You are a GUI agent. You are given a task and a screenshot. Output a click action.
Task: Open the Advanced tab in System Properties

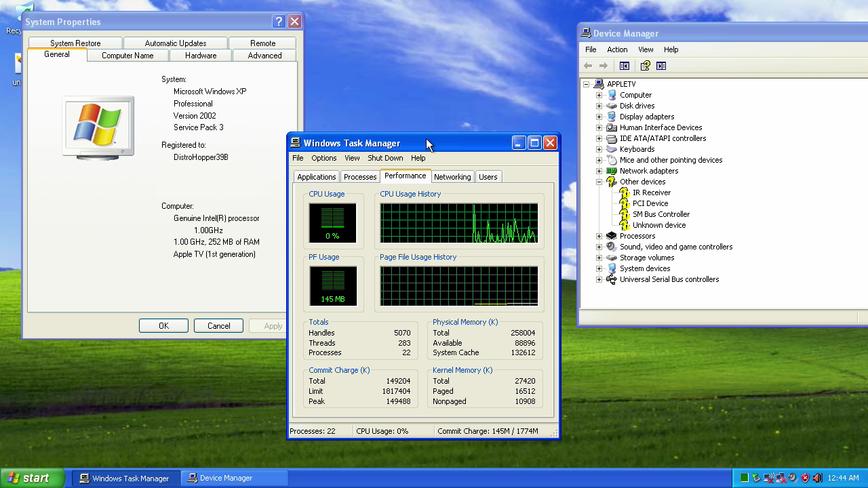264,56
